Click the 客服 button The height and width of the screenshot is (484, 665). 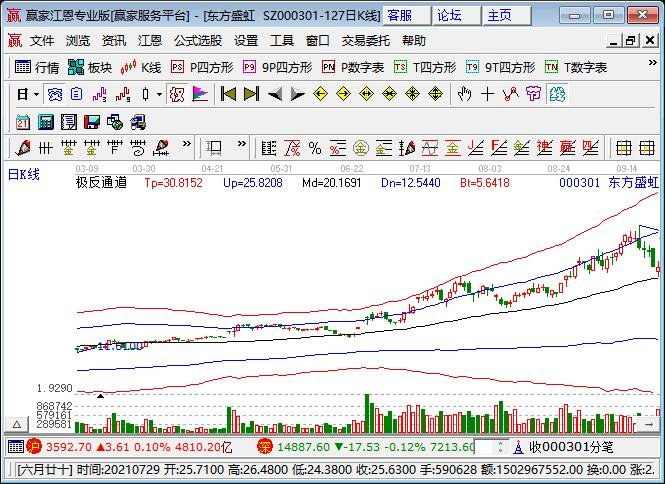coord(406,16)
